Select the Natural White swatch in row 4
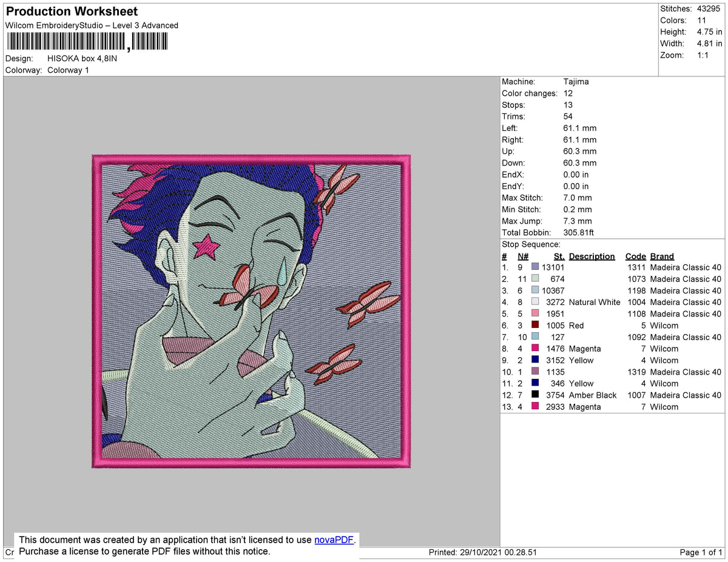Viewport: 728px width, 562px height. [534, 302]
